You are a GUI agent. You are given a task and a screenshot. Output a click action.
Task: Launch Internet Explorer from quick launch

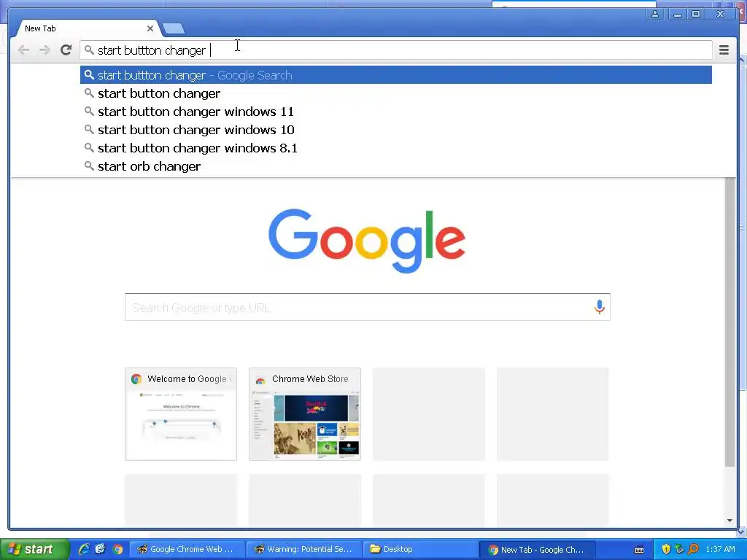pos(84,549)
